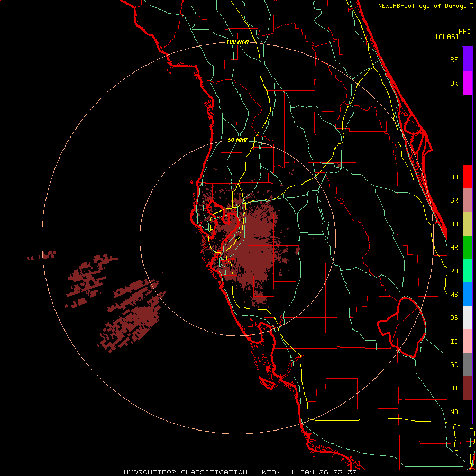The image size is (476, 476).
Task: Click the 100 NMI range ring label
Action: click(x=237, y=42)
